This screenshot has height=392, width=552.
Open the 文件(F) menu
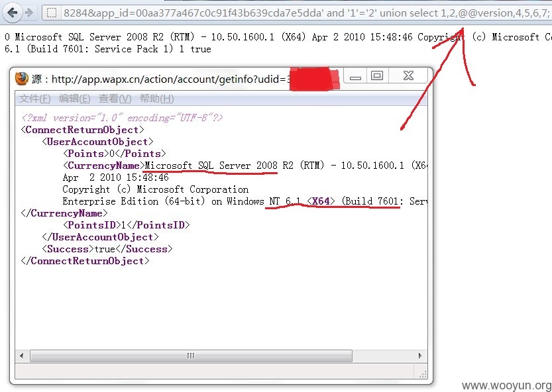pyautogui.click(x=35, y=99)
